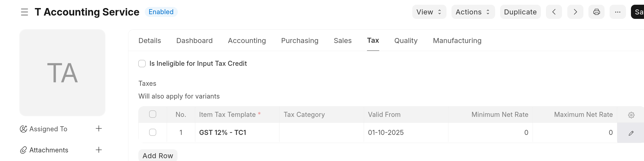
Task: Add an attachment with plus icon
Action: pos(99,150)
